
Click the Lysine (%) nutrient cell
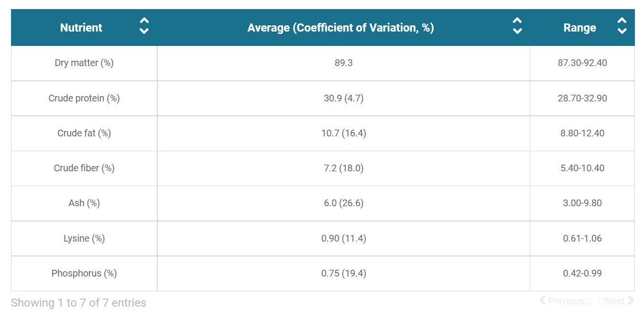pyautogui.click(x=84, y=238)
